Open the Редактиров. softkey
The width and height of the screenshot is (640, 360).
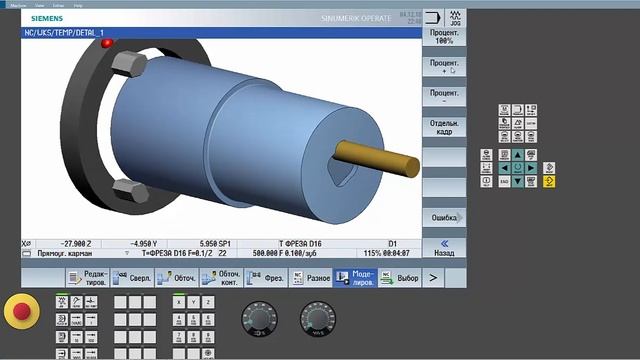click(87, 278)
